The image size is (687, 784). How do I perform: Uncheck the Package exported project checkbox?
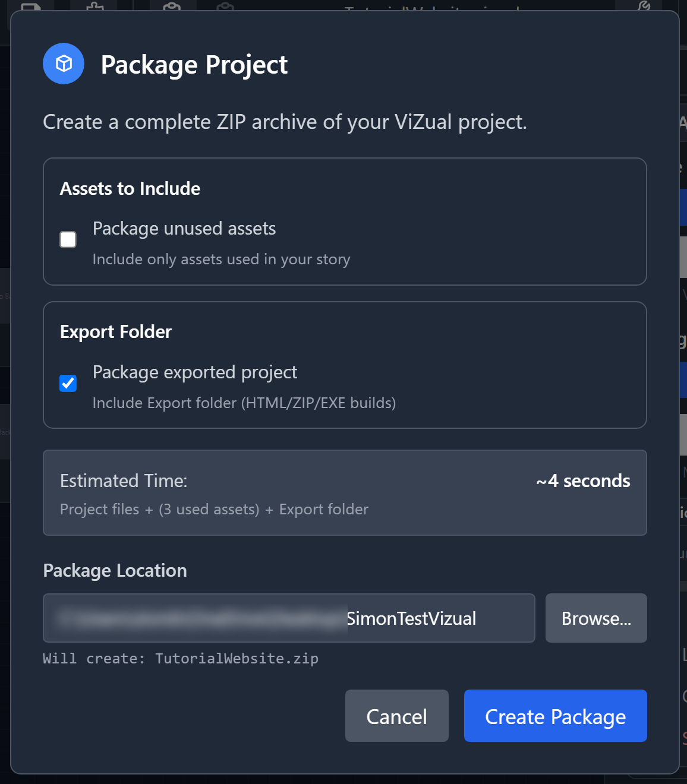[x=68, y=383]
